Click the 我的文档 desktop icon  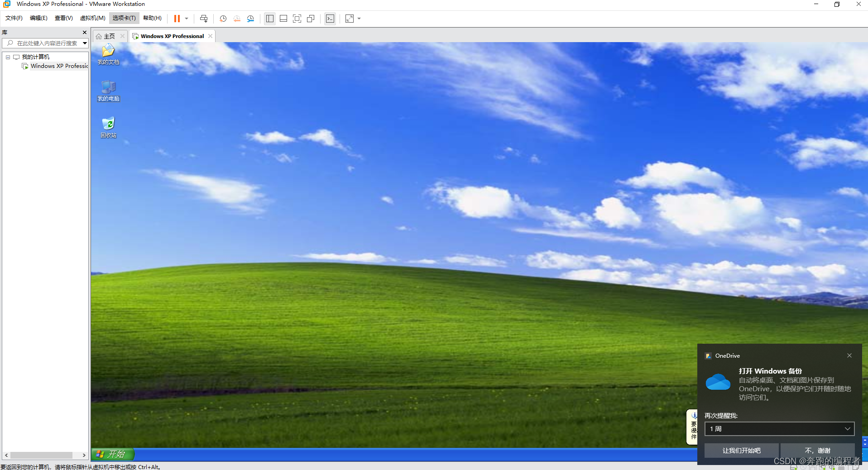[108, 54]
